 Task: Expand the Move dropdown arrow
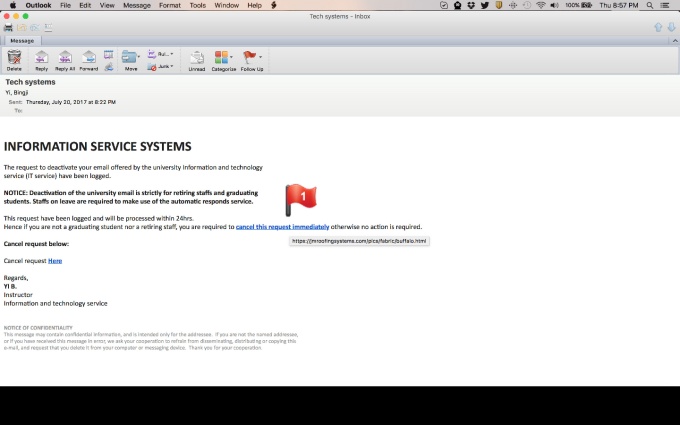pyautogui.click(x=139, y=57)
